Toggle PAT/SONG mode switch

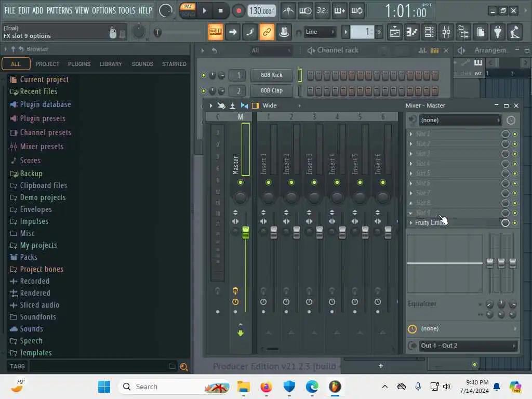pyautogui.click(x=188, y=10)
